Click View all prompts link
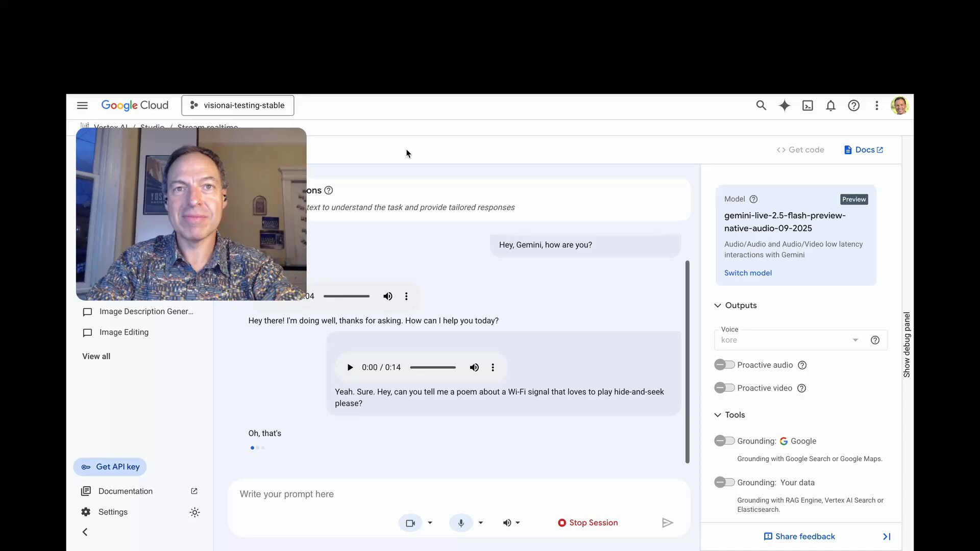Viewport: 980px width, 551px height. [96, 356]
